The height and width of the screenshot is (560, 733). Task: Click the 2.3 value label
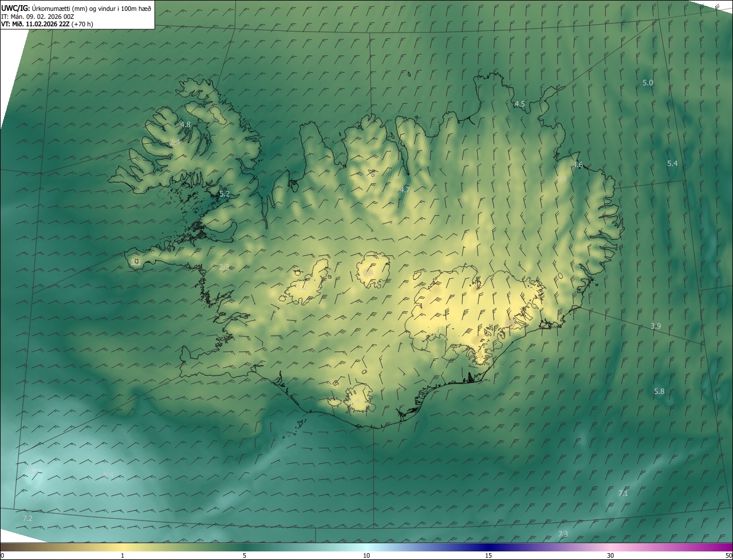pyautogui.click(x=224, y=267)
